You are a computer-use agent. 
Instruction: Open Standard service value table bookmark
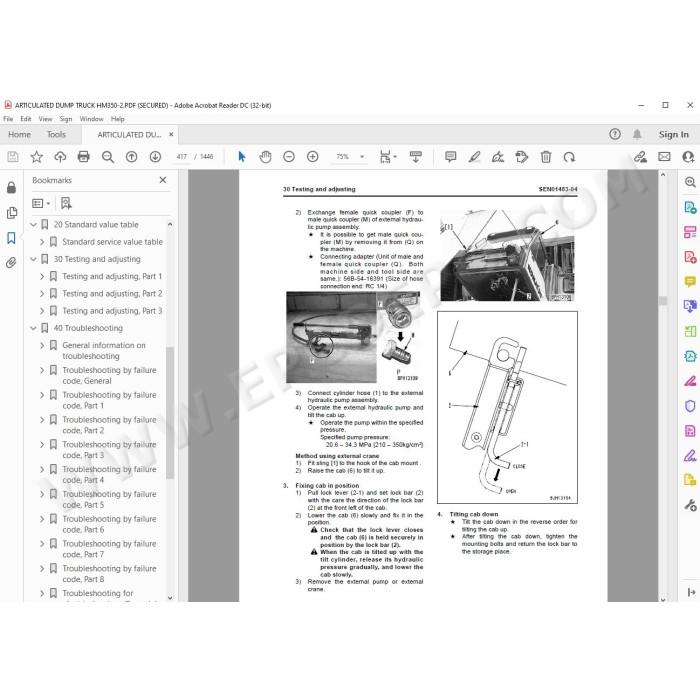(x=112, y=242)
